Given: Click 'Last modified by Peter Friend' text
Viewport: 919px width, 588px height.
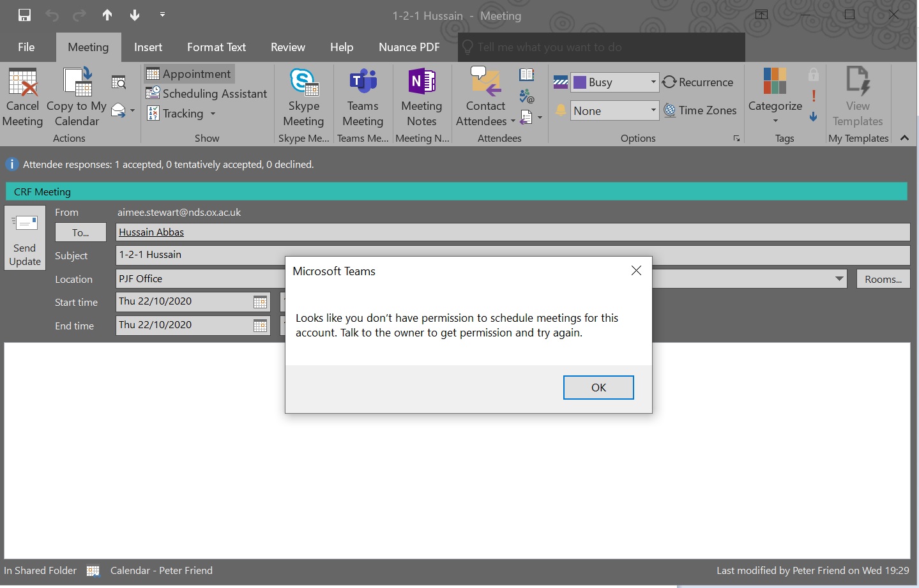Looking at the screenshot, I should [x=813, y=571].
